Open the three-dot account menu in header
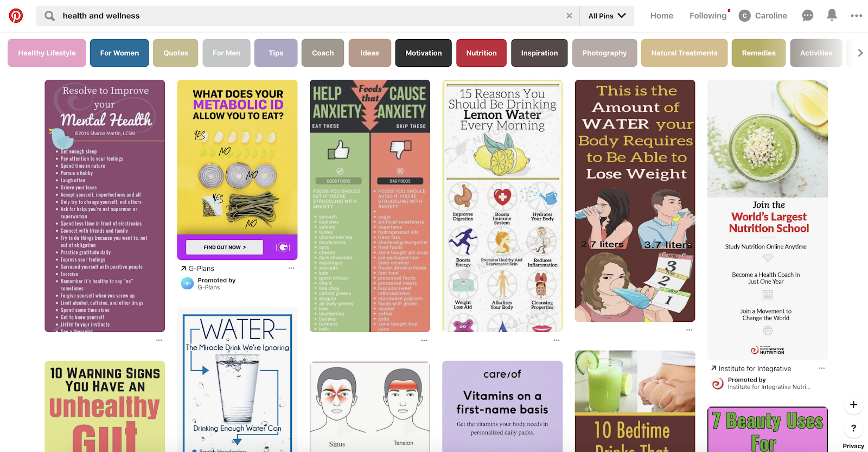 pyautogui.click(x=857, y=16)
